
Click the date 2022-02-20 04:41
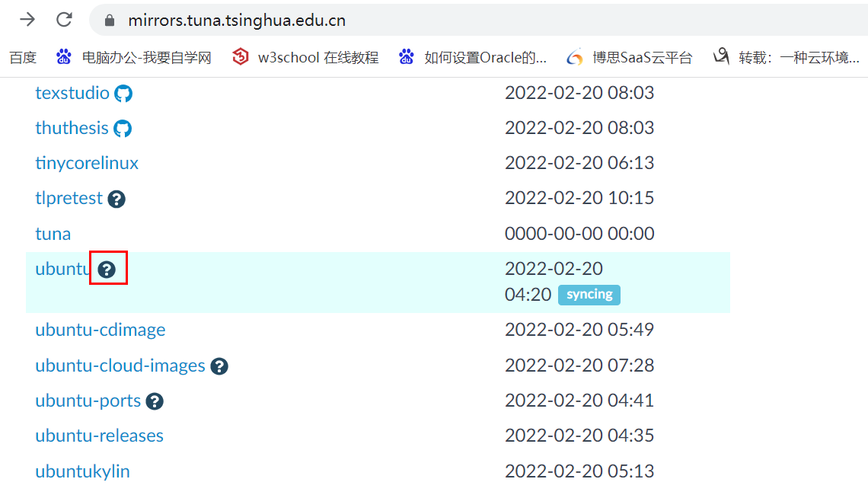point(579,401)
